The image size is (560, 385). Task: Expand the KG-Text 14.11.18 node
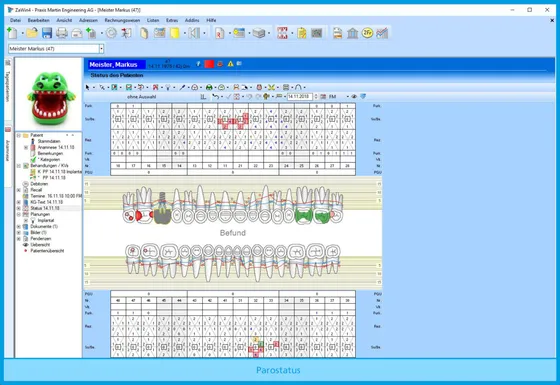19,202
